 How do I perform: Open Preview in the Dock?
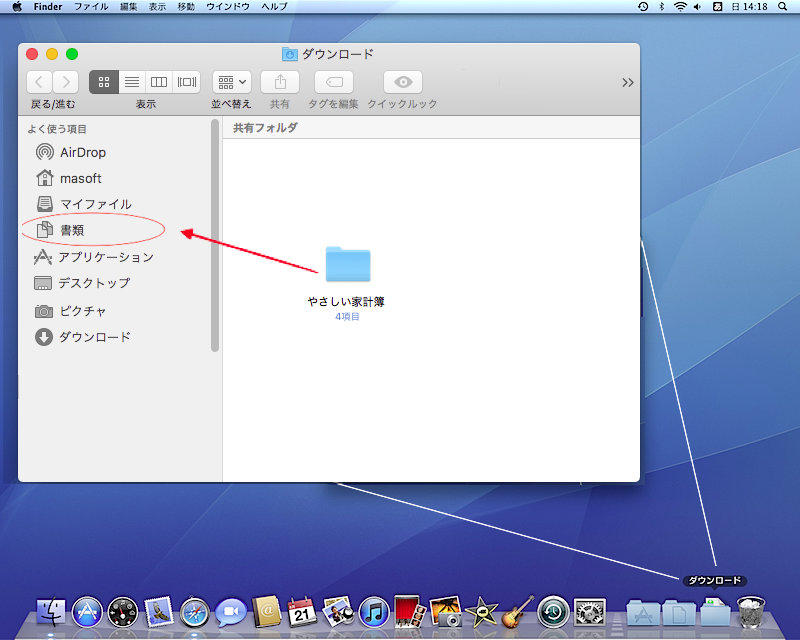click(338, 611)
